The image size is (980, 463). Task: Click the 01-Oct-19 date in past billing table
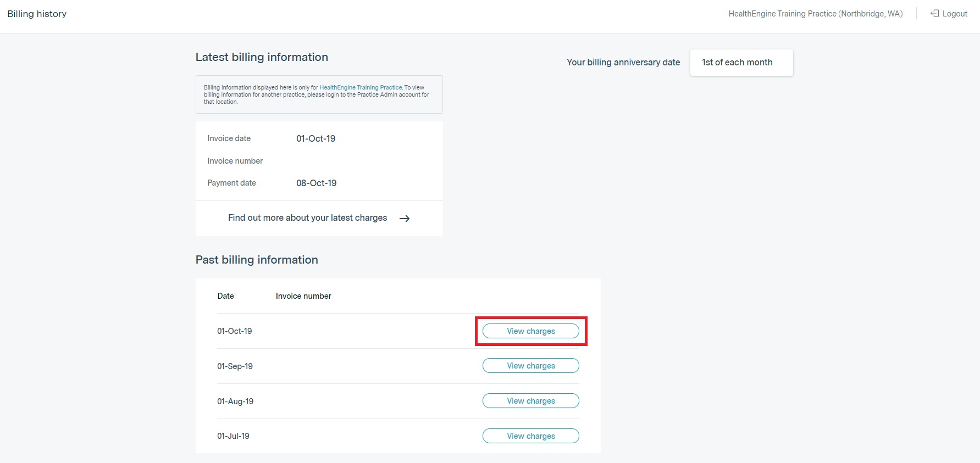[x=235, y=331]
